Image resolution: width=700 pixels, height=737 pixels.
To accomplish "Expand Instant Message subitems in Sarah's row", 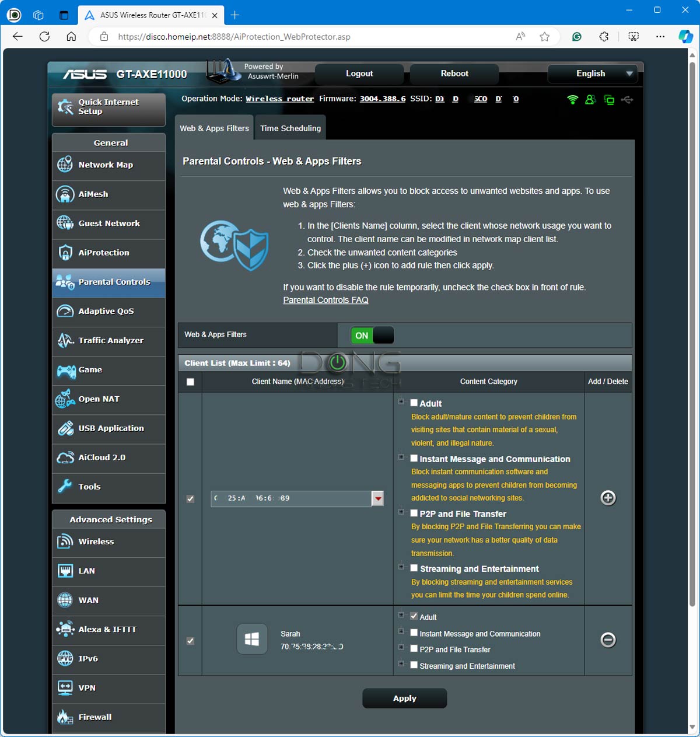I will pyautogui.click(x=401, y=631).
